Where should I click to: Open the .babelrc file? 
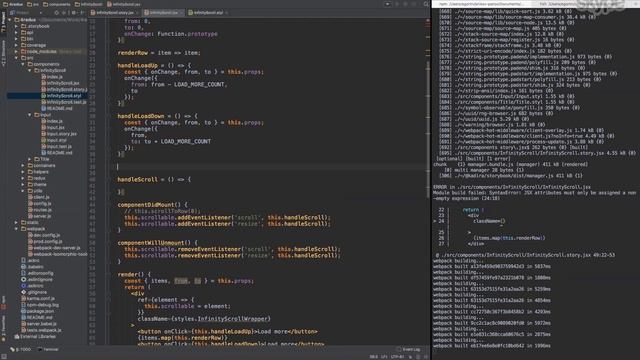[x=32, y=267]
